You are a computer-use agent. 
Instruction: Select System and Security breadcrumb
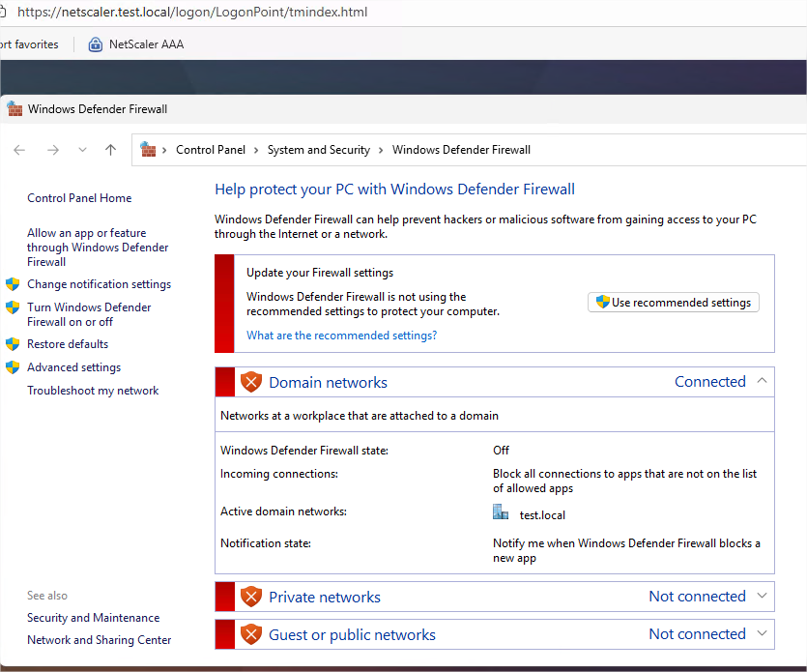(x=319, y=150)
